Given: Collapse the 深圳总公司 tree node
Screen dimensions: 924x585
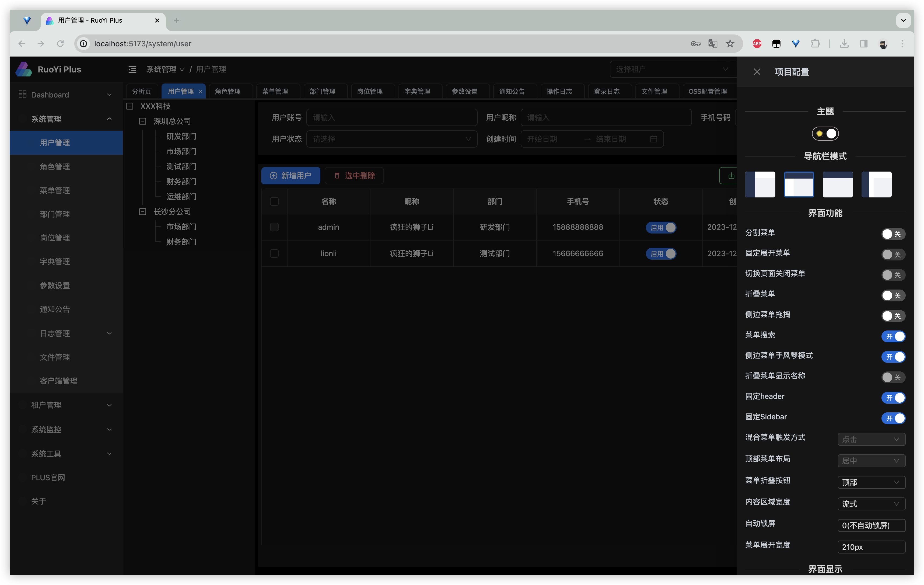Looking at the screenshot, I should [143, 122].
